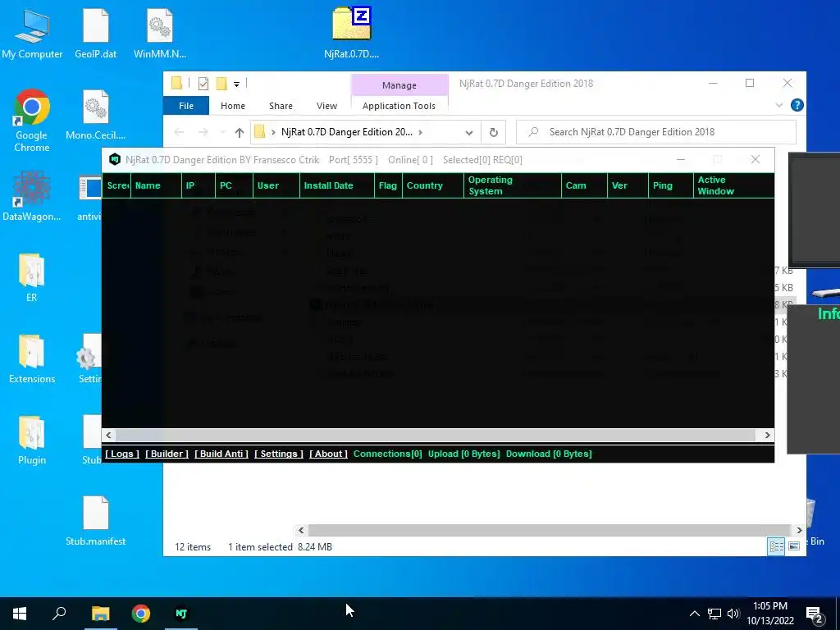This screenshot has width=840, height=630.
Task: Click NjRat horizontal scrollbar right arrow
Action: click(x=767, y=435)
